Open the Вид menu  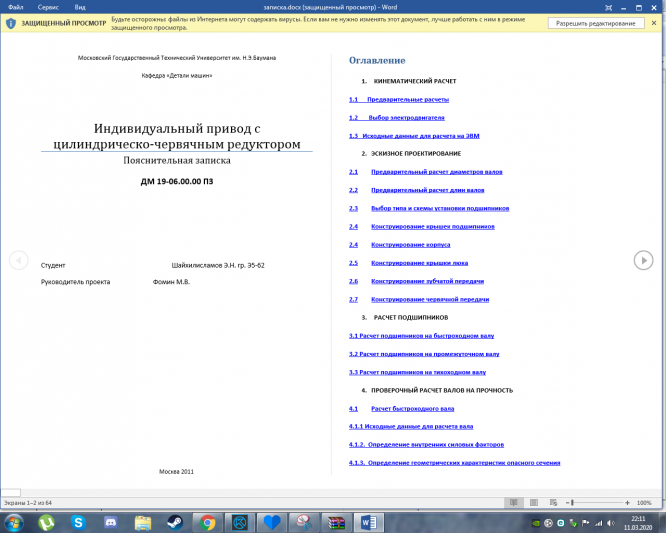click(x=80, y=7)
